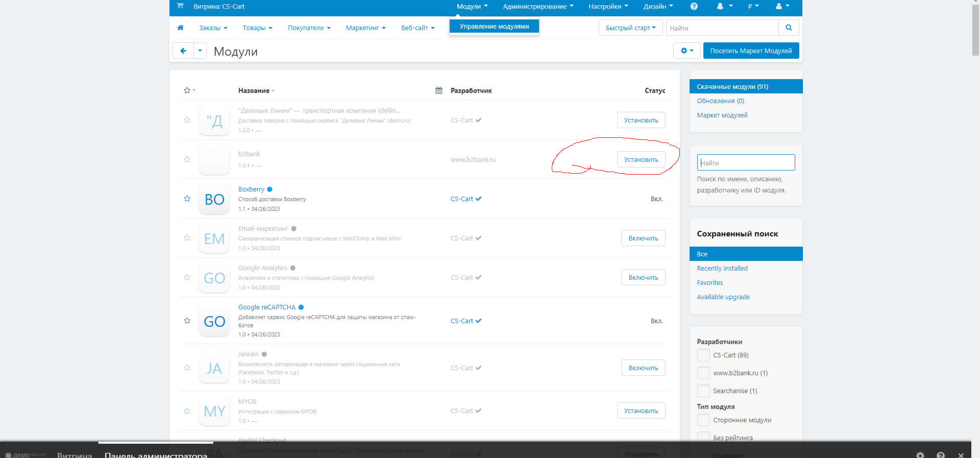Expand the Товары navigation dropdown
This screenshot has height=458, width=980.
click(x=257, y=28)
